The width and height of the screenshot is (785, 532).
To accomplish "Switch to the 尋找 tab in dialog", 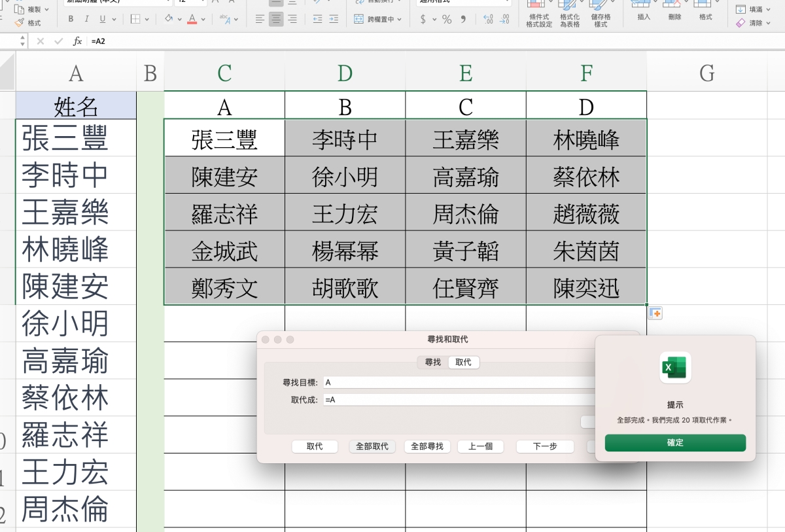I will point(433,362).
